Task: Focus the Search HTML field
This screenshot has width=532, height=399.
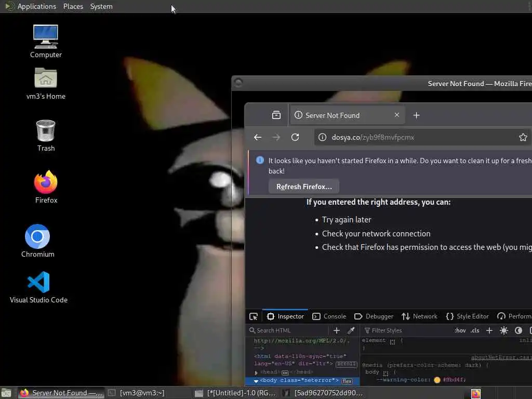Action: pos(288,330)
